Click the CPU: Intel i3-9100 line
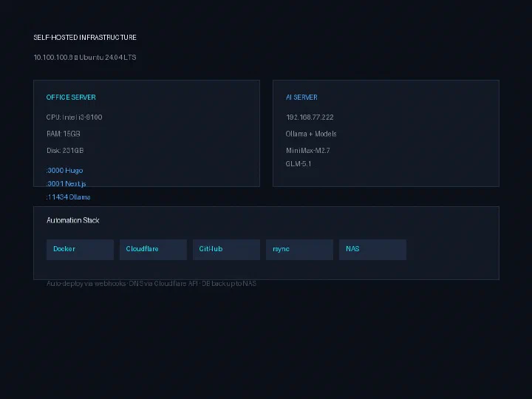The height and width of the screenshot is (399, 532). [75, 117]
